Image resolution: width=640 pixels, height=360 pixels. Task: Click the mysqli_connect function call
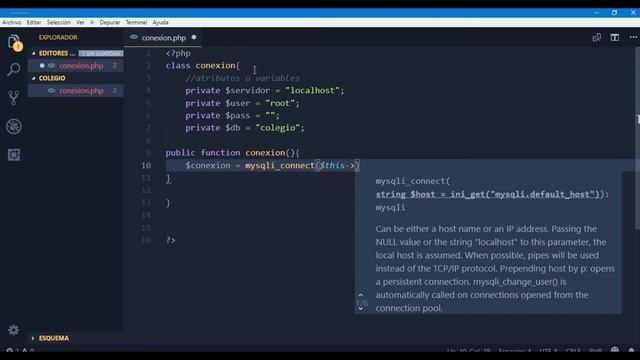pos(280,165)
